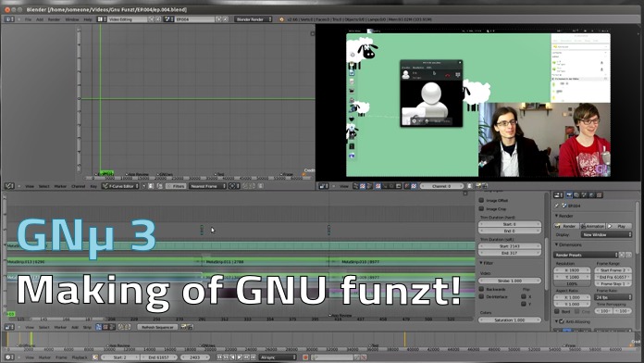Viewport: 644px width, 363px height.
Task: Open the Window menu
Action: [x=71, y=19]
